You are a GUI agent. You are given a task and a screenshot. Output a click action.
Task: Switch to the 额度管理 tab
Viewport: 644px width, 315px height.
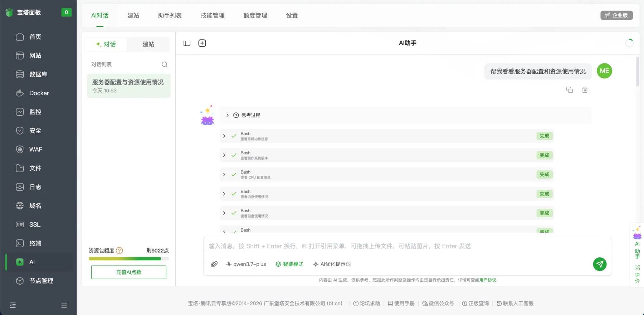click(255, 15)
